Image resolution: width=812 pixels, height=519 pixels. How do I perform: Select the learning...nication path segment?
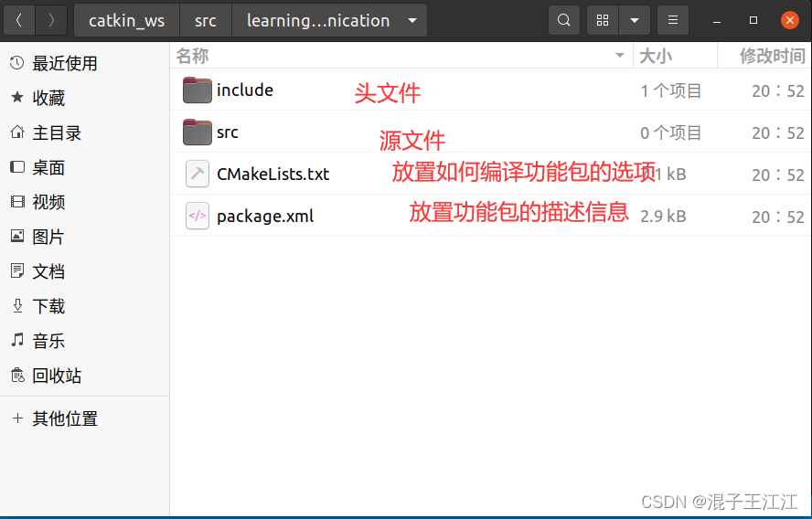coord(318,21)
